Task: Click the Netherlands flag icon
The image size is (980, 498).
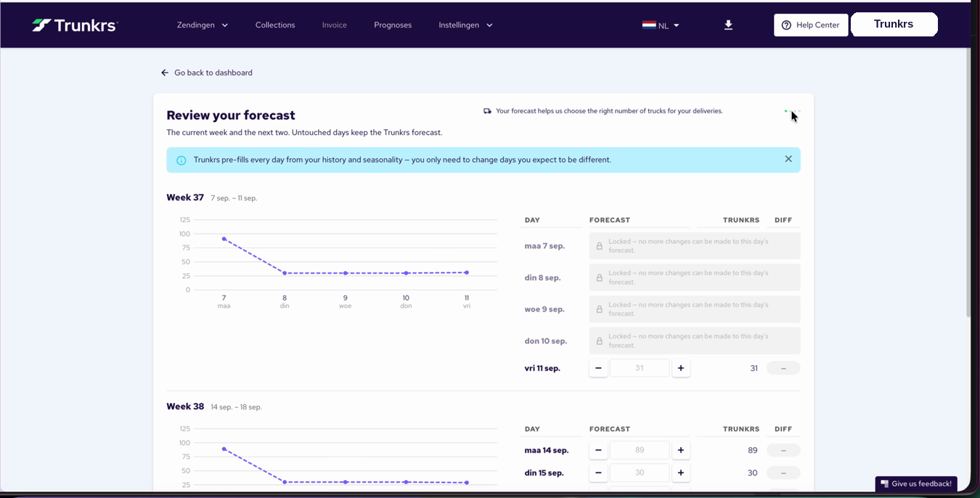Action: point(649,25)
